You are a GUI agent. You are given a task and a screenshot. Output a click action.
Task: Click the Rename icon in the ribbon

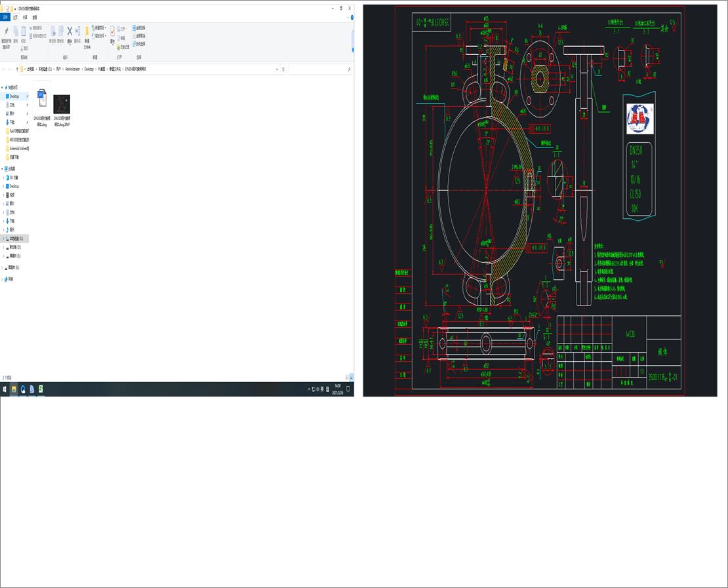[77, 31]
